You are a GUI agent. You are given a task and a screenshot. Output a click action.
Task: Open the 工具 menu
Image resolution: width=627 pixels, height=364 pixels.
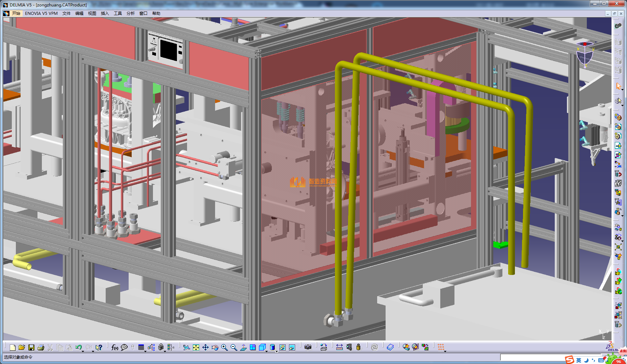coord(117,13)
